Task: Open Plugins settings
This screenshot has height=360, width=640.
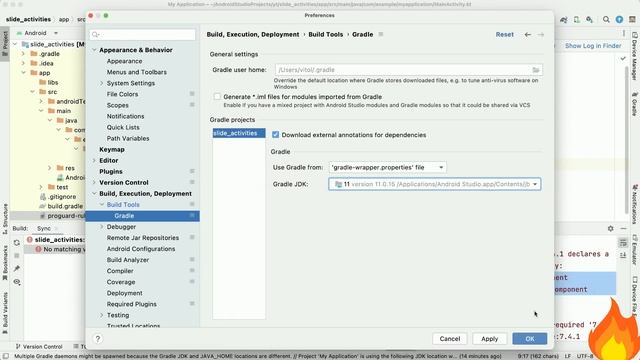Action: click(x=111, y=171)
